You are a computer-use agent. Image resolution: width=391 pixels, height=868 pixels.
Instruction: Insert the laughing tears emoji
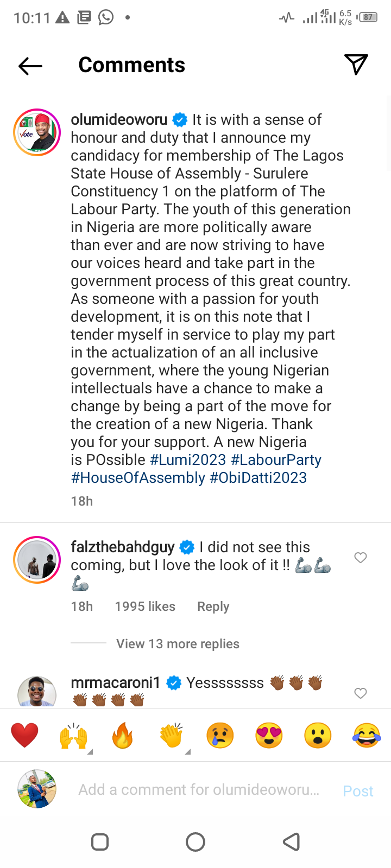(x=367, y=736)
